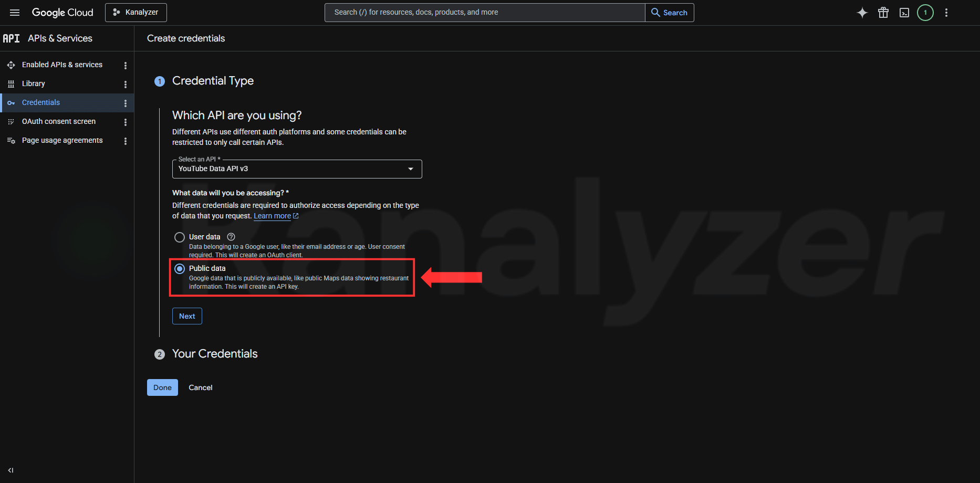Select the User data radio option
This screenshot has height=483, width=980.
tap(180, 237)
